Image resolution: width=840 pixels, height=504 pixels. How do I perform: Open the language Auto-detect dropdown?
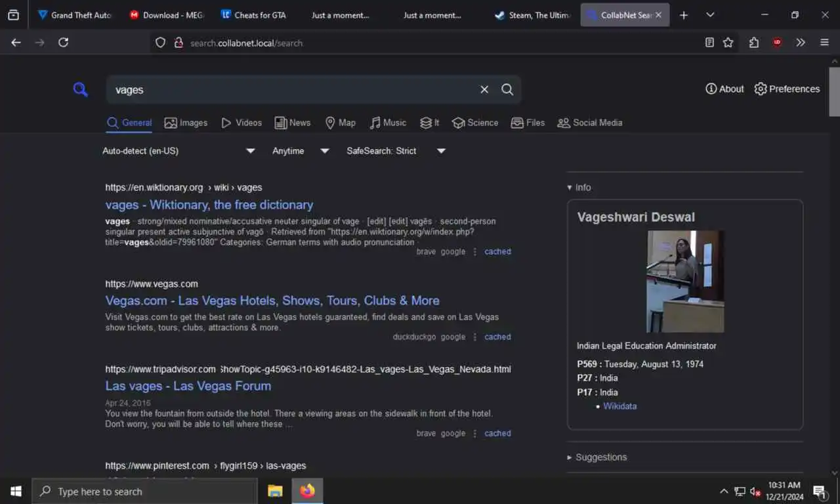(x=178, y=151)
